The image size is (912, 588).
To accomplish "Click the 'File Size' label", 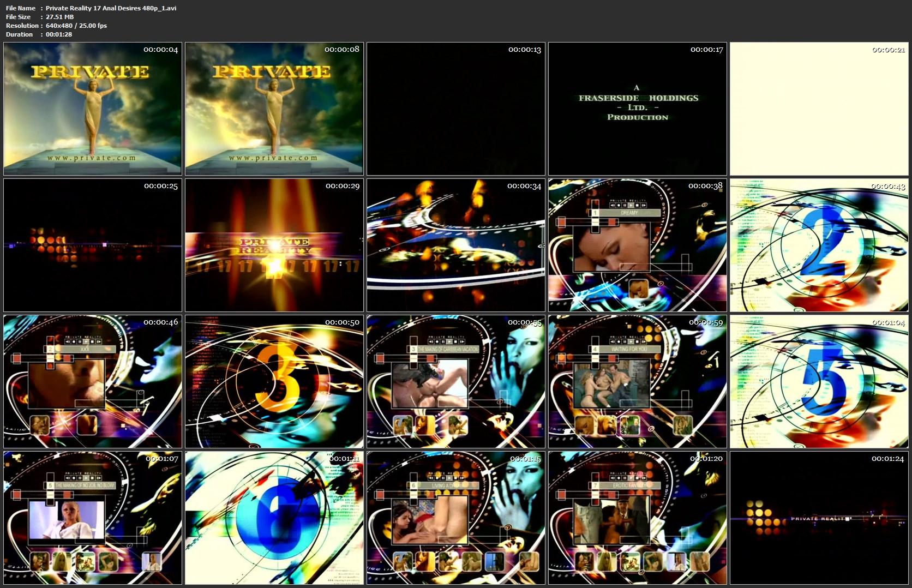I will 19,17.
